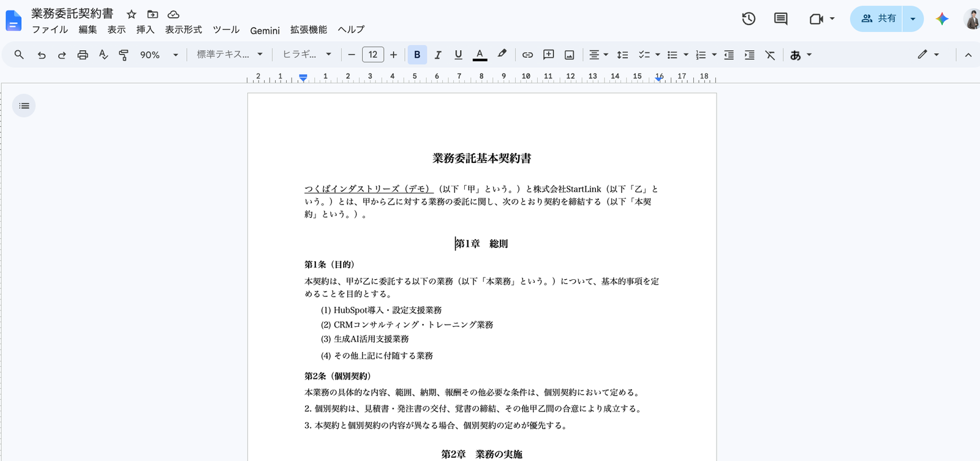This screenshot has width=980, height=461.
Task: Click the underlined つくばインダストリーズ（デモ） text
Action: pyautogui.click(x=369, y=189)
